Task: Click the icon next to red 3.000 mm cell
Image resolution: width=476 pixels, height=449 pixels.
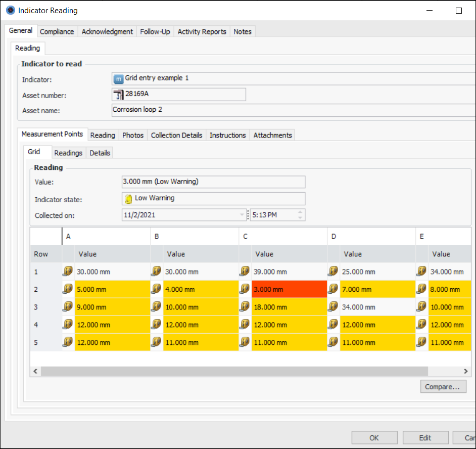Action: coord(245,289)
